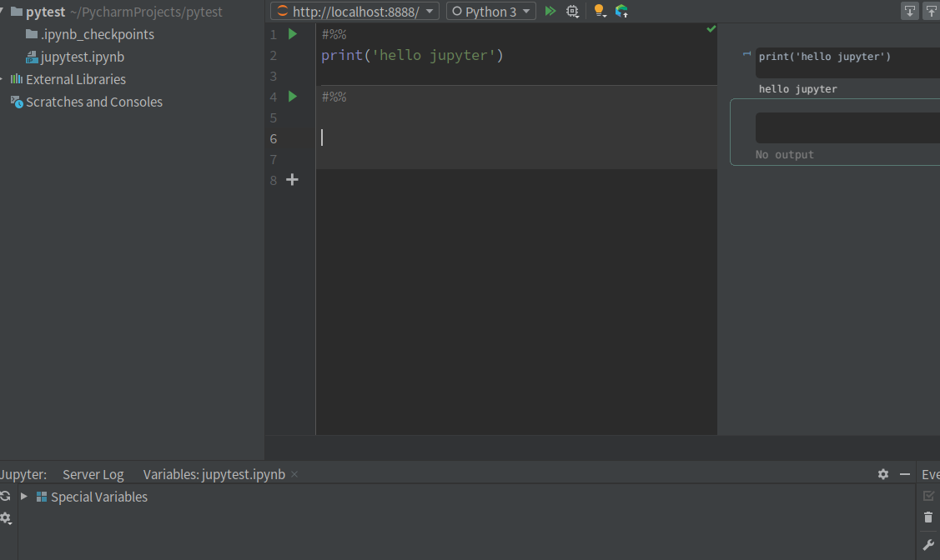940x560 pixels.
Task: Click the collapse marker beside preview cell
Action: [x=747, y=54]
